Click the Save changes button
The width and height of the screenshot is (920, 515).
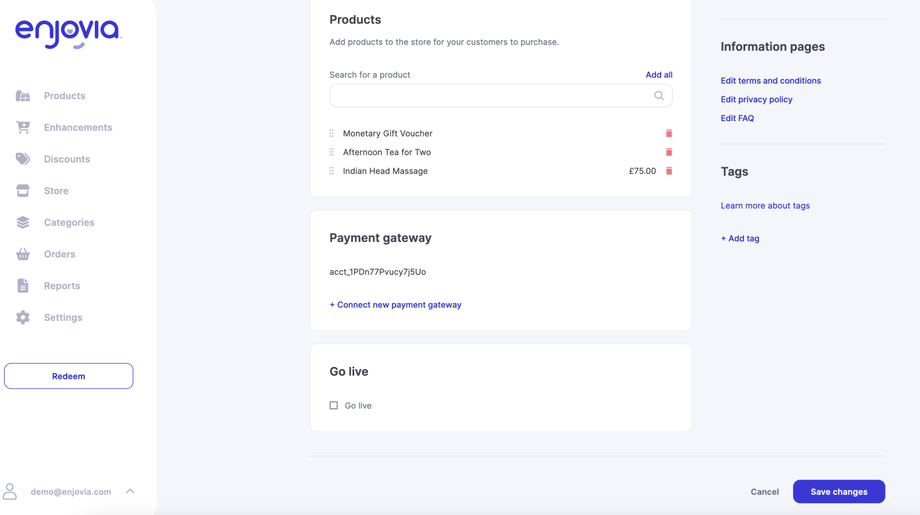point(838,491)
